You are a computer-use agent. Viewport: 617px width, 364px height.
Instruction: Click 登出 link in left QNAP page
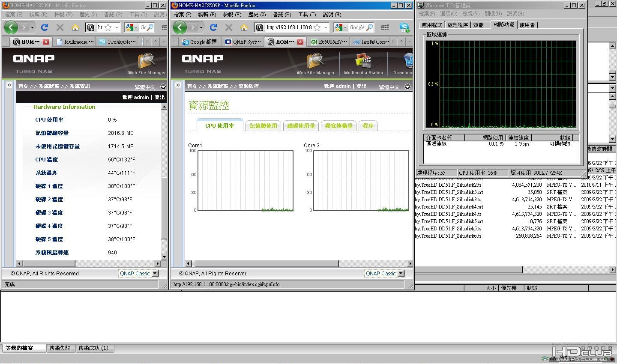pyautogui.click(x=159, y=97)
